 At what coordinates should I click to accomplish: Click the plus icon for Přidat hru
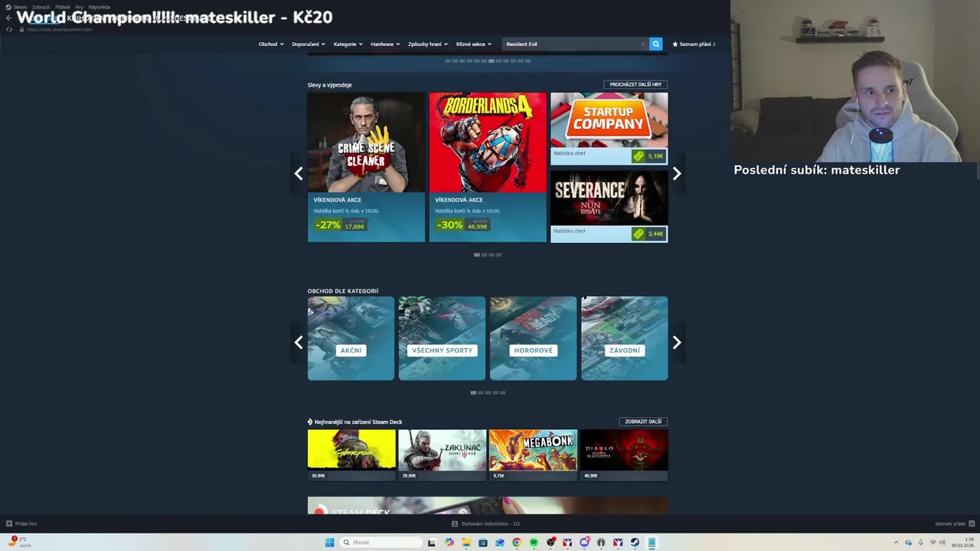click(x=9, y=523)
